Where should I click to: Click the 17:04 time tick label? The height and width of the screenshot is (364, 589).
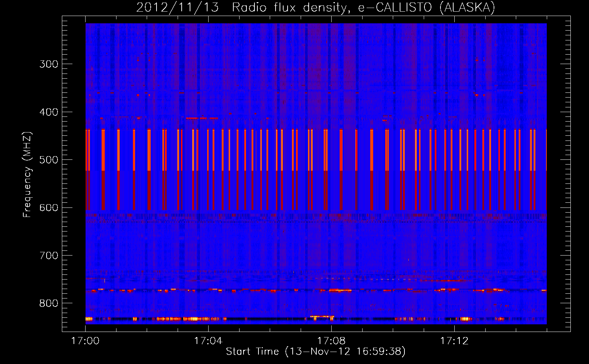tap(208, 341)
